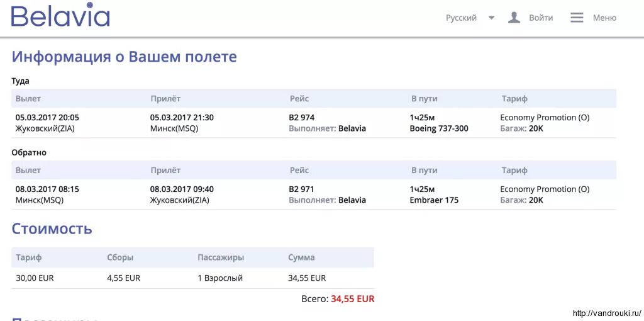This screenshot has width=644, height=321.
Task: Click the Belavia logo
Action: point(60,15)
